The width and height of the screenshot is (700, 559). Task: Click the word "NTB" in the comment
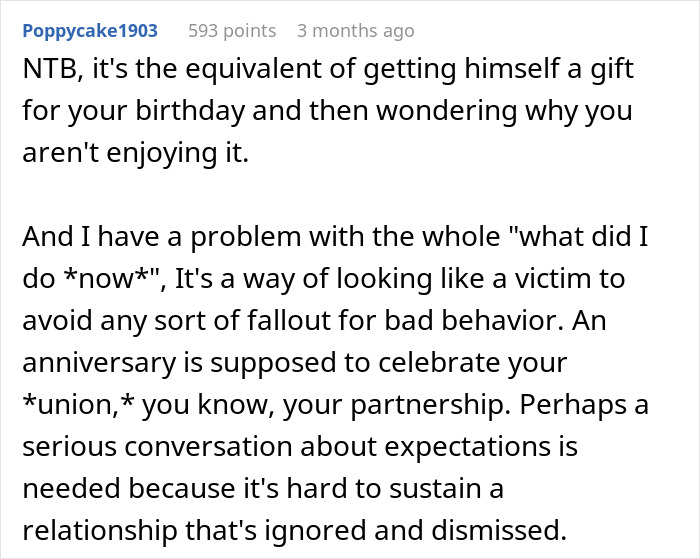click(50, 68)
